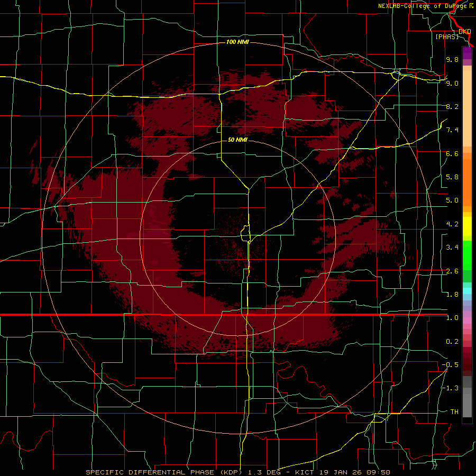Viewport: 476px width, 476px height.
Task: Click the 19 JAN 26 date text
Action: (340, 472)
